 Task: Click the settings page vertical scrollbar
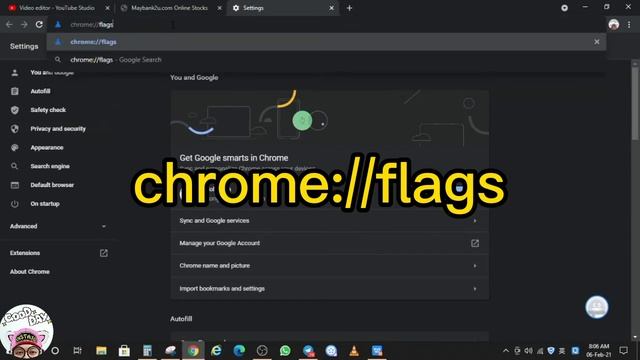click(x=635, y=104)
